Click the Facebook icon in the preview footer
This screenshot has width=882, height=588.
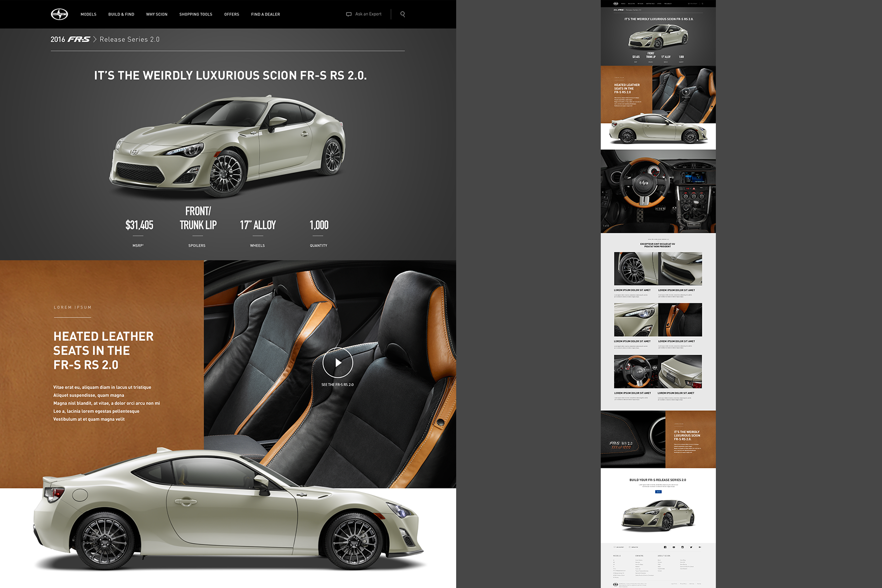(x=665, y=547)
